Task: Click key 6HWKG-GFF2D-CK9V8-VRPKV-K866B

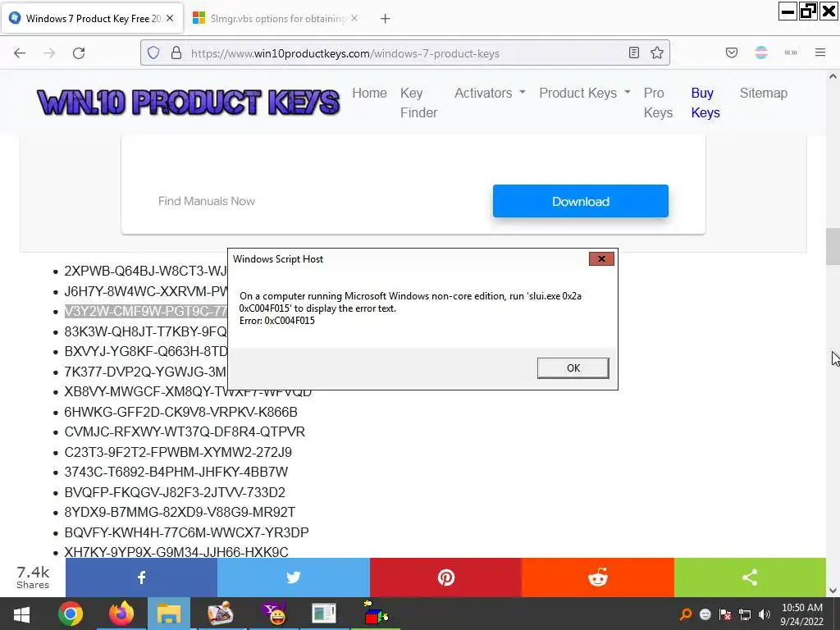Action: pyautogui.click(x=181, y=412)
